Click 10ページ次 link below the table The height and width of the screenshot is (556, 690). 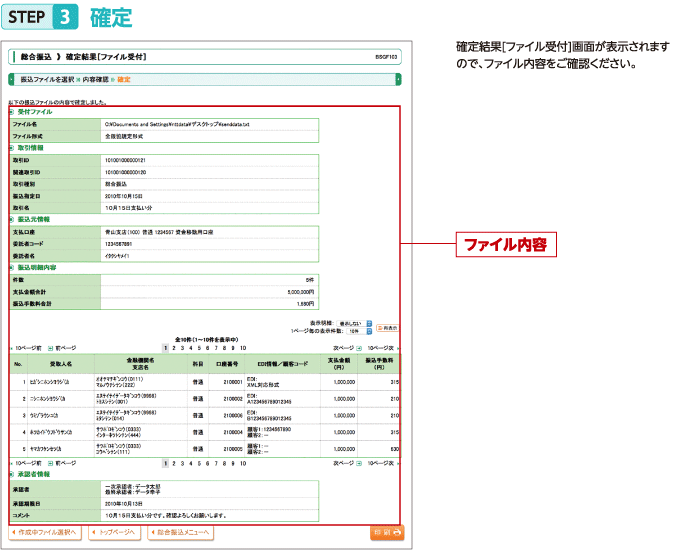click(381, 464)
